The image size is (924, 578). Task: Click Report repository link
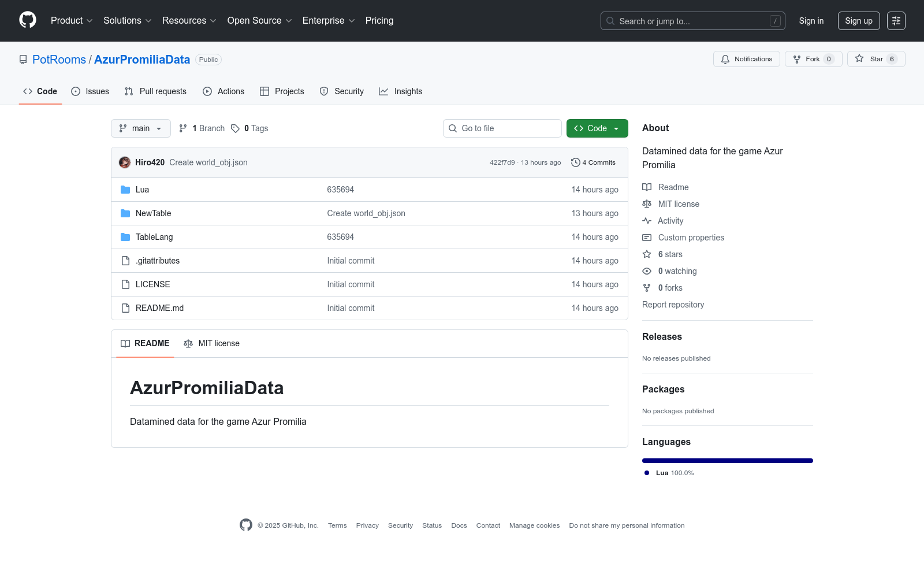(673, 305)
